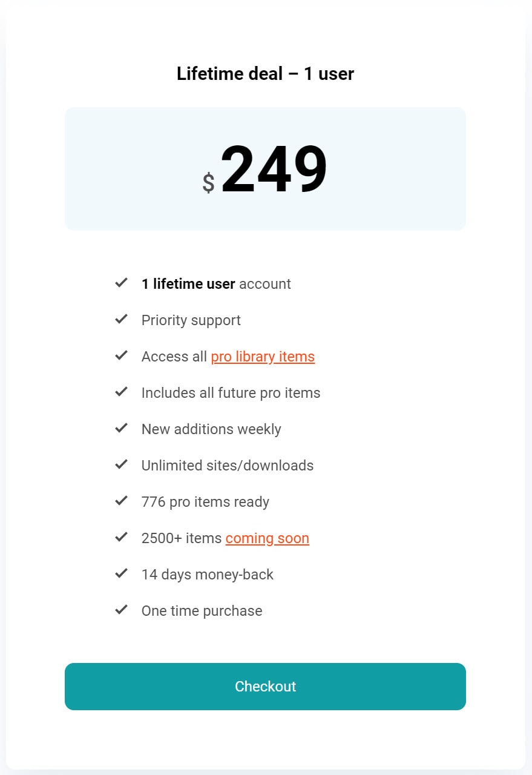Click checkmark beside Access all pro library
The width and height of the screenshot is (532, 775).
122,355
